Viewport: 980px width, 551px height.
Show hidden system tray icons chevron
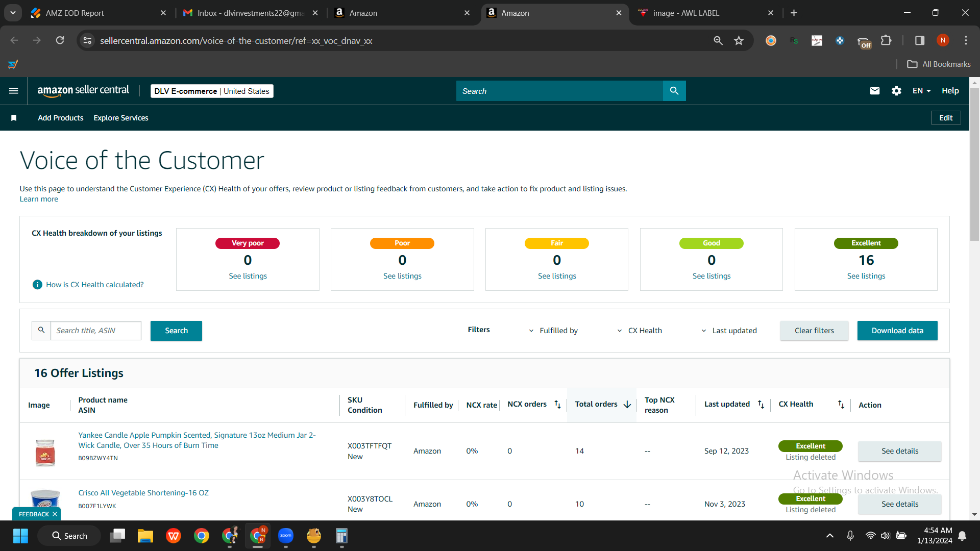tap(830, 536)
